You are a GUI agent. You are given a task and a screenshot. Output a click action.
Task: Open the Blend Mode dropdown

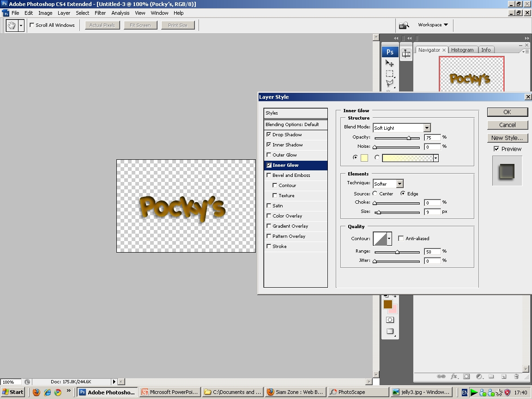427,128
